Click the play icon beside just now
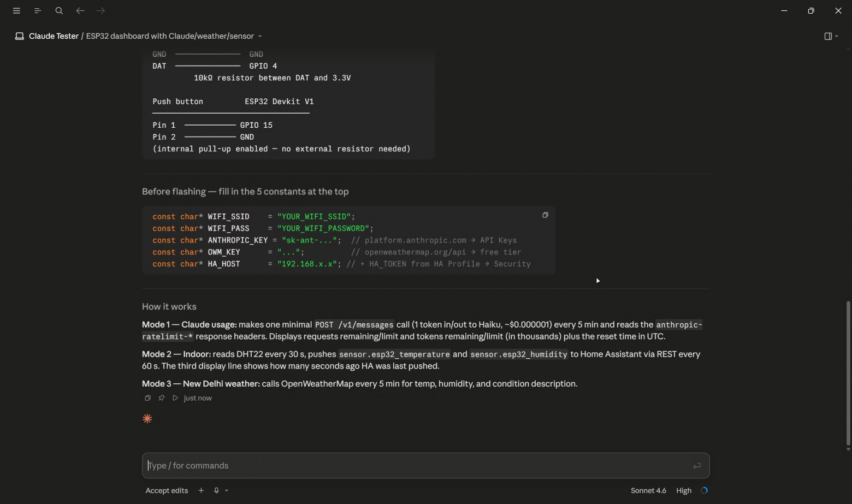Viewport: 852px width, 504px height. 175,398
